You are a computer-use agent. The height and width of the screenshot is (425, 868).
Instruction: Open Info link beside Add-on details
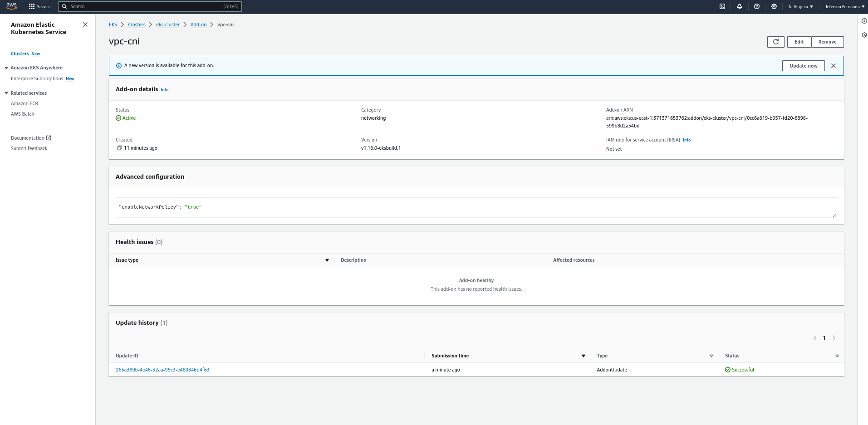(x=165, y=90)
